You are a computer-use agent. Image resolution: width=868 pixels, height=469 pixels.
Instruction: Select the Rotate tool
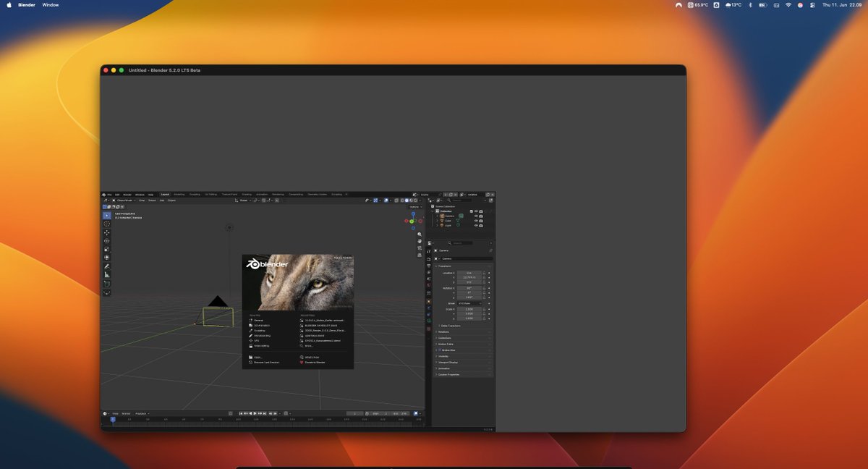click(x=107, y=241)
